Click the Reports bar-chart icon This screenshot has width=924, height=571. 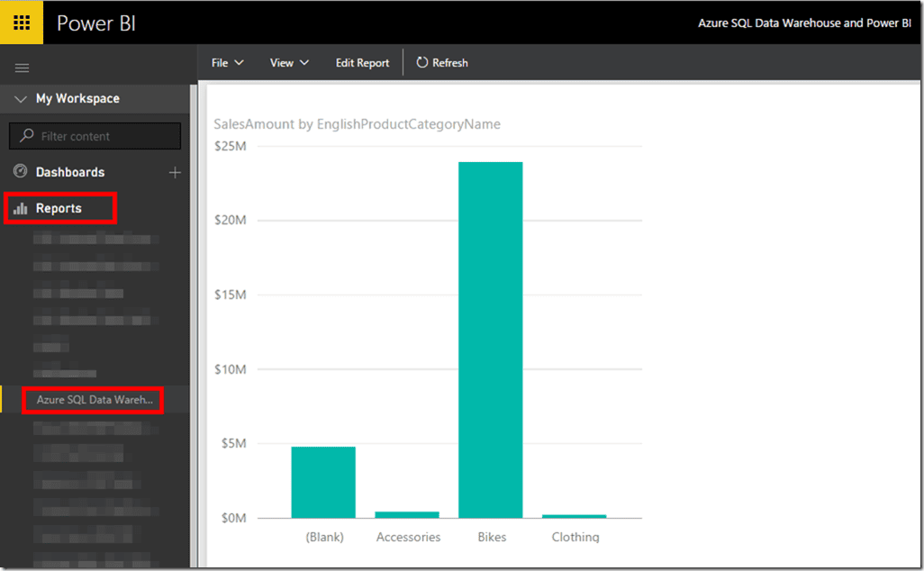(20, 208)
